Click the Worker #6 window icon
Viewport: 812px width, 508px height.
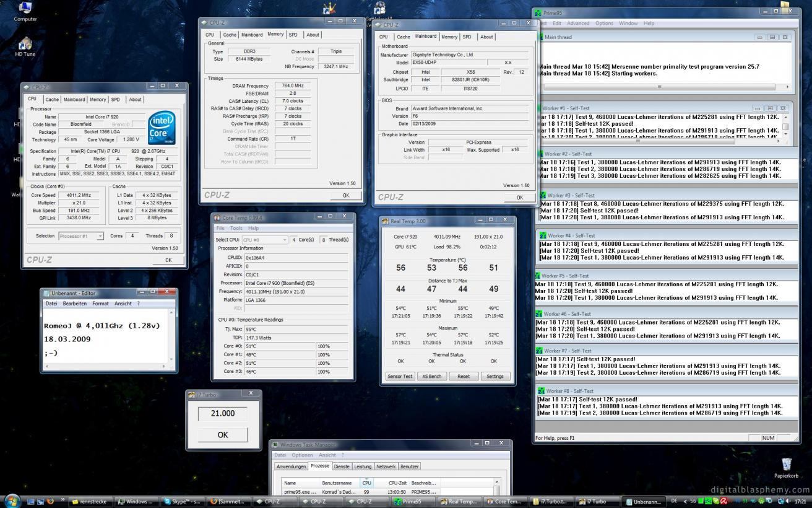(x=539, y=314)
